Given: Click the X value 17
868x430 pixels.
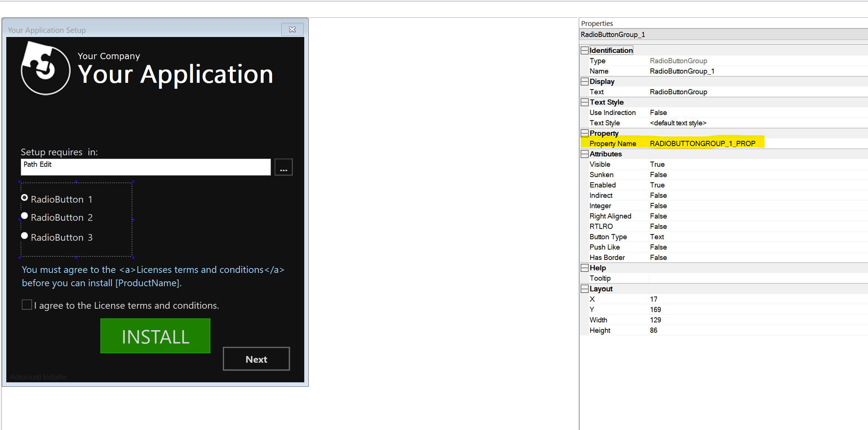Looking at the screenshot, I should [654, 299].
